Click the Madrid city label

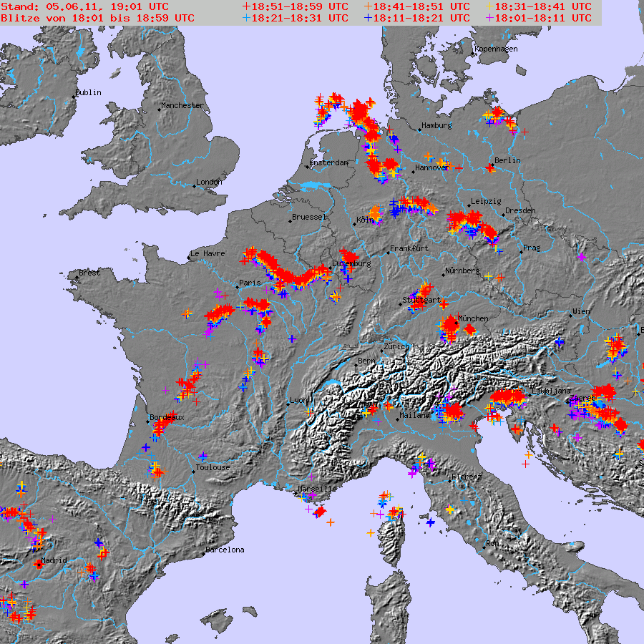click(x=54, y=560)
